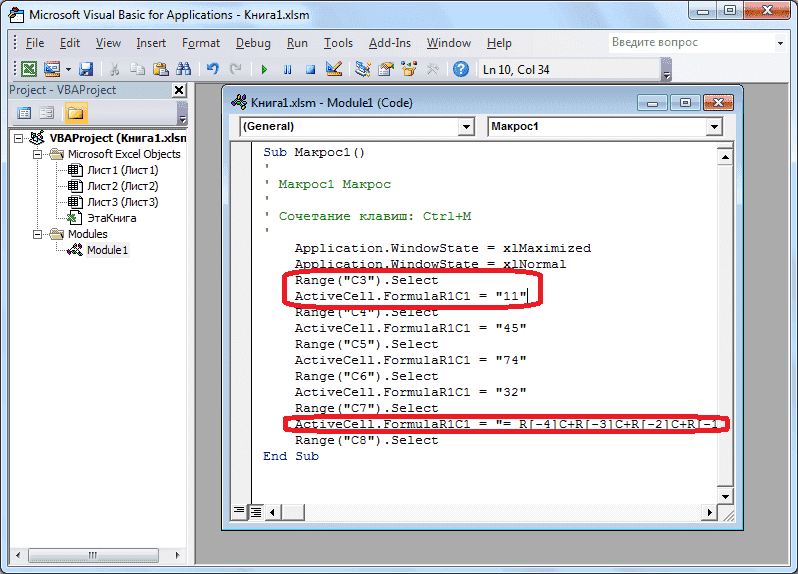The height and width of the screenshot is (574, 798).
Task: Open the Debug menu
Action: 253,43
